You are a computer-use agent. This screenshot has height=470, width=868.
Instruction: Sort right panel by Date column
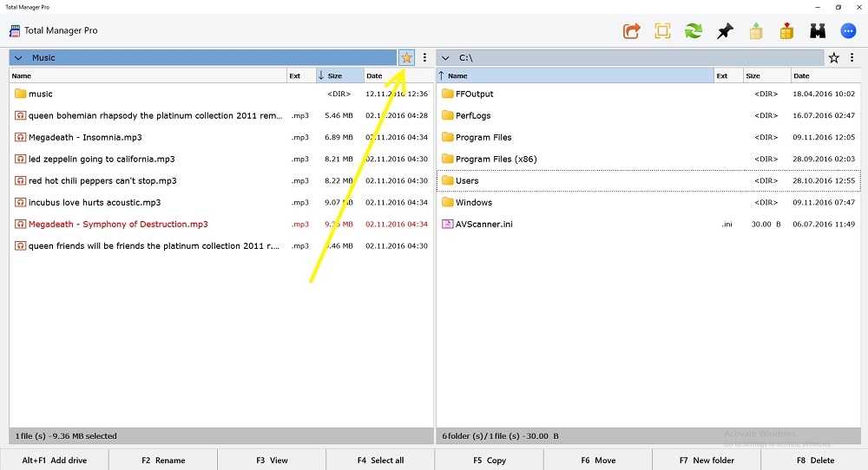[x=825, y=75]
